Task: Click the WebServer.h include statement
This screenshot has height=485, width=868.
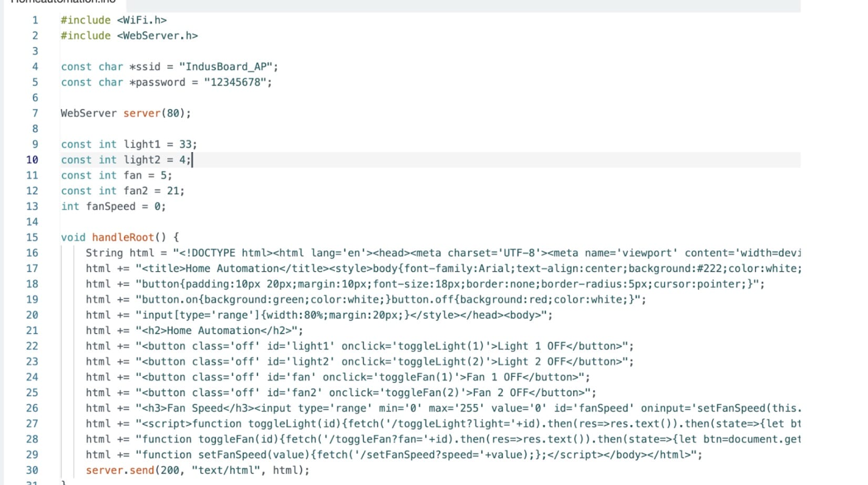Action: click(x=129, y=36)
